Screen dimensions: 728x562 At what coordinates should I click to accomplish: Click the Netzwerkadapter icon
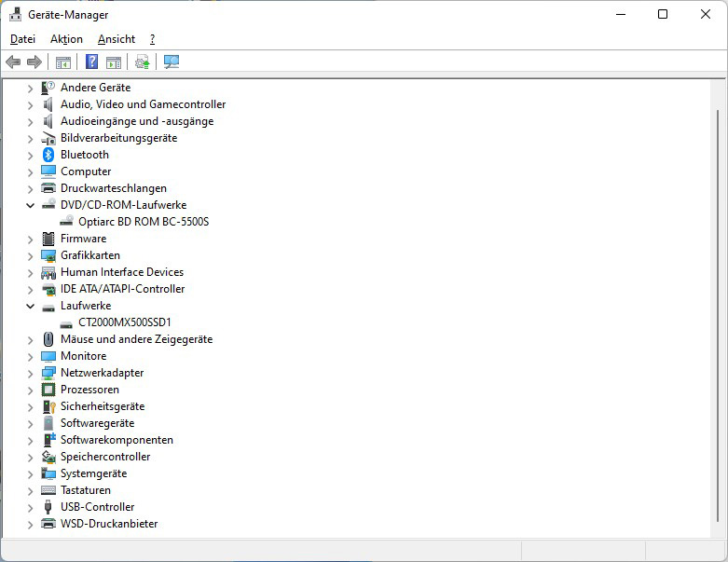(48, 373)
